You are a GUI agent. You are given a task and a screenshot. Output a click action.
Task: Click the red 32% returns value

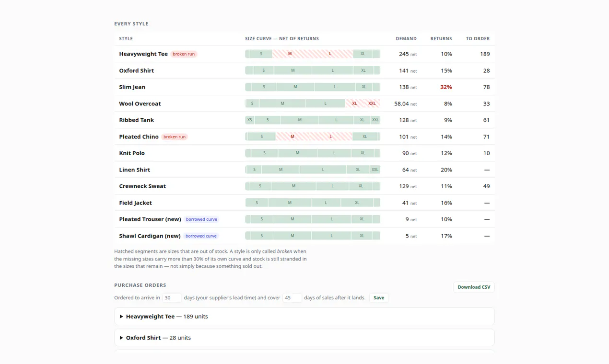(446, 87)
